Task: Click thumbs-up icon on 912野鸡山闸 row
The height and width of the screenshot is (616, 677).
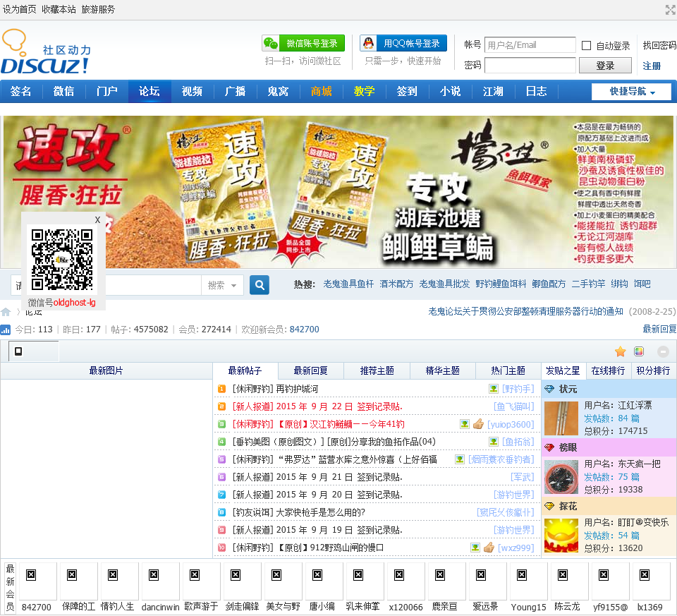Action: pyautogui.click(x=489, y=548)
